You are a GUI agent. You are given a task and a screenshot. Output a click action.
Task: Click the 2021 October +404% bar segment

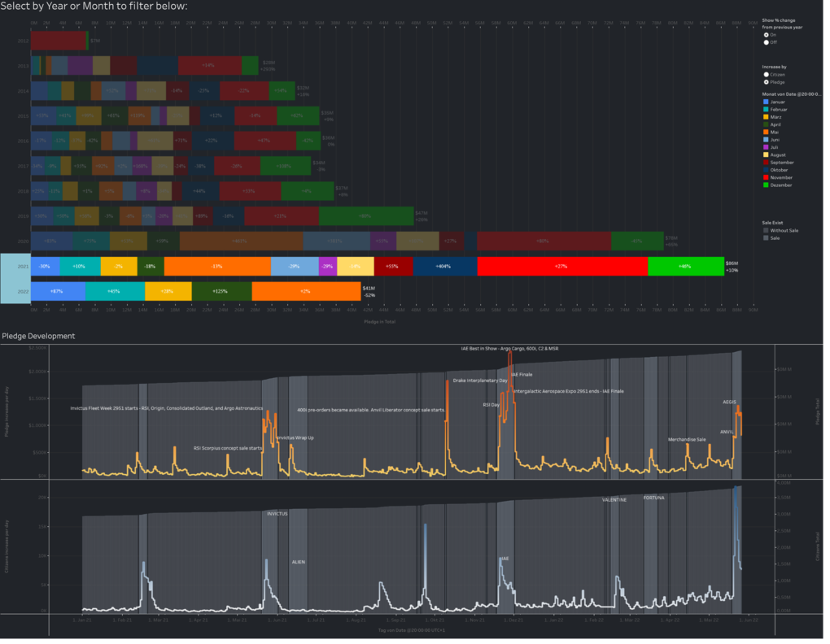444,266
